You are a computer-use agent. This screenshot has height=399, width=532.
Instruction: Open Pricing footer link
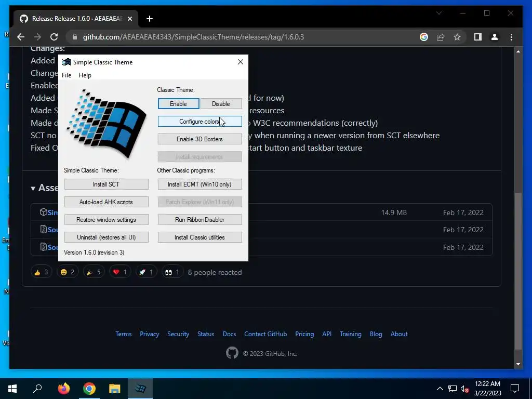coord(304,334)
